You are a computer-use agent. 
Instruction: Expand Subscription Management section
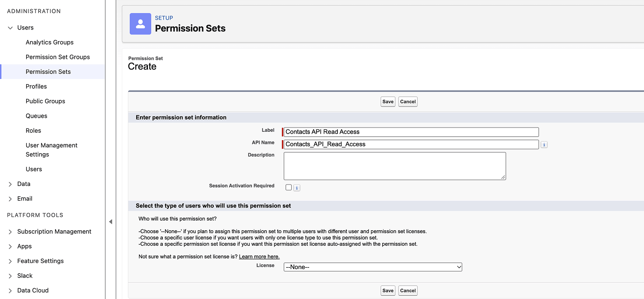[10, 232]
